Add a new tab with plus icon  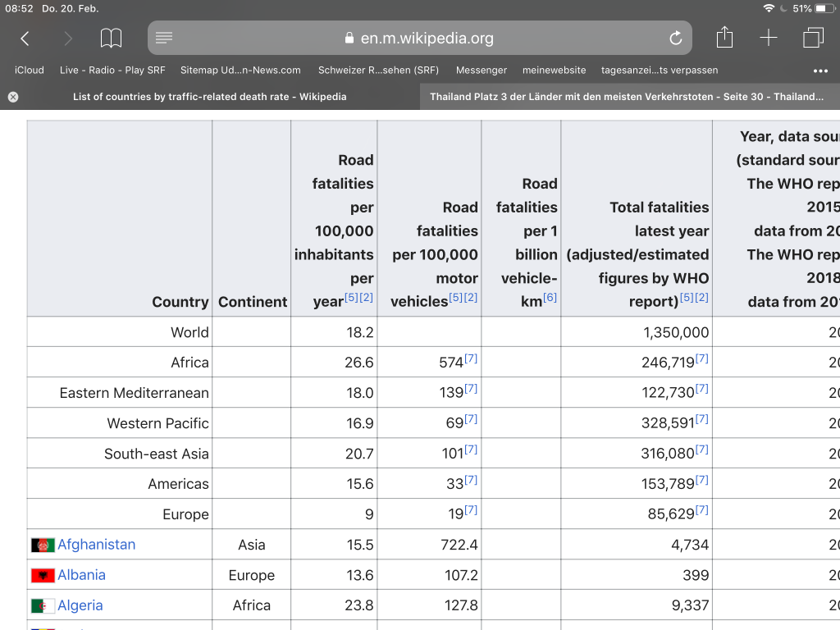tap(768, 38)
